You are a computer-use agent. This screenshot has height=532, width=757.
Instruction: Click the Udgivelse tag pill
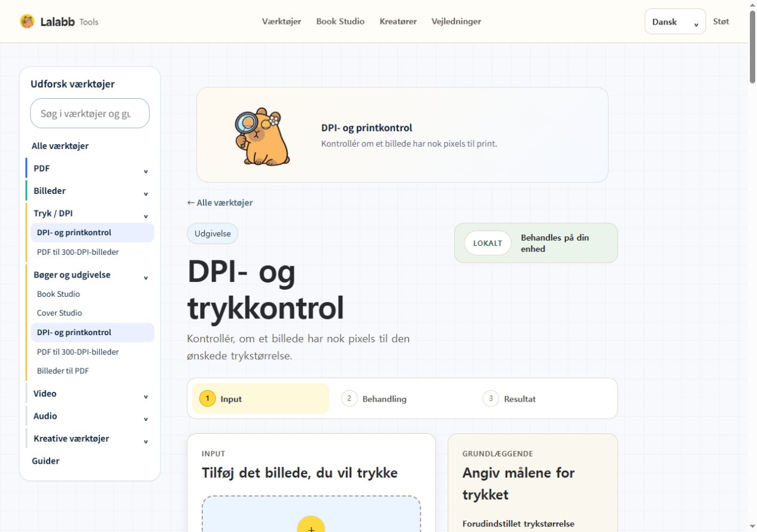pyautogui.click(x=212, y=233)
